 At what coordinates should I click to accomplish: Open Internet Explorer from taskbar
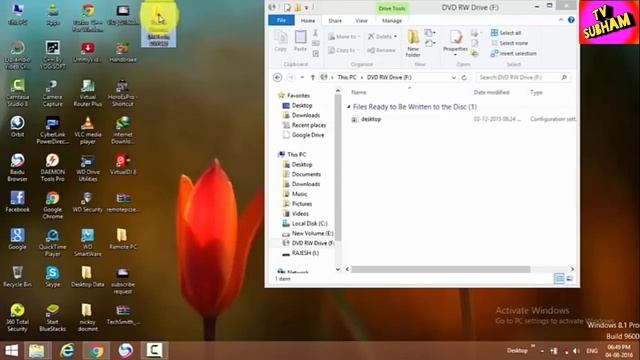tap(67, 351)
